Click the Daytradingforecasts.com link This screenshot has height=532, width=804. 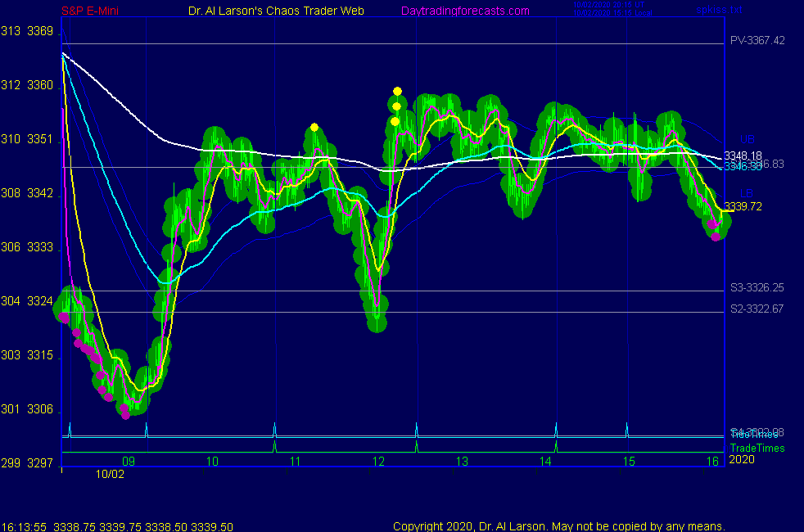coord(465,11)
